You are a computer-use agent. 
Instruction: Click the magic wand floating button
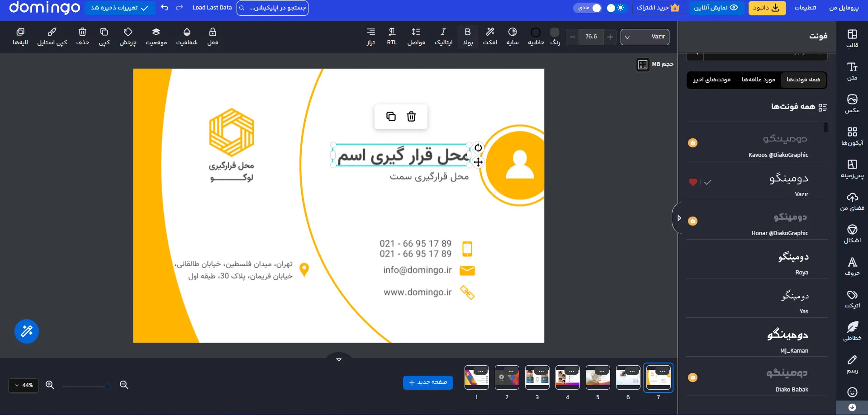[27, 331]
